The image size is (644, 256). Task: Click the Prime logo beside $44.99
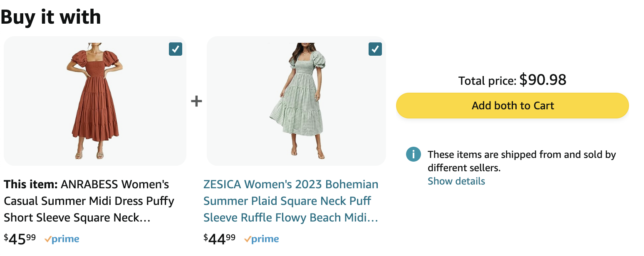[x=262, y=239]
